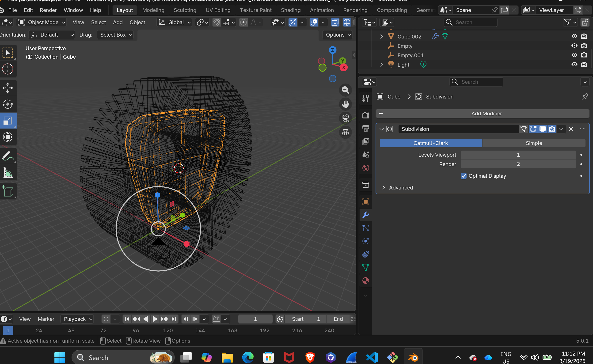Open the Material properties tab icon

pos(365,281)
